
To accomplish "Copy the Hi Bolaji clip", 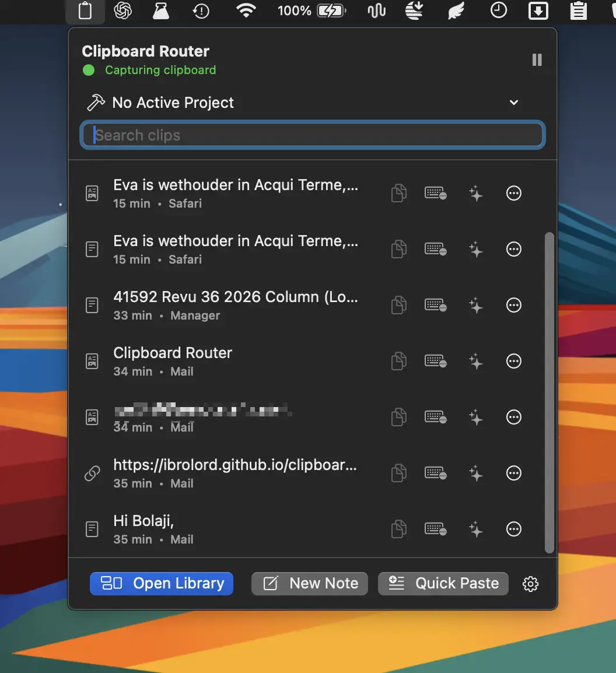I will (399, 529).
